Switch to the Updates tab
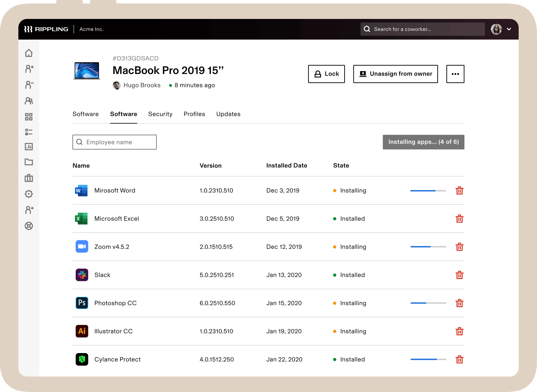The width and height of the screenshot is (537, 392). [x=228, y=114]
